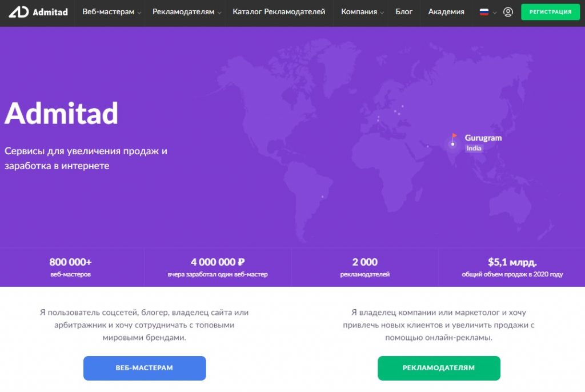Open the user account profile icon
Viewport: 585px width, 392px height.
coord(508,12)
